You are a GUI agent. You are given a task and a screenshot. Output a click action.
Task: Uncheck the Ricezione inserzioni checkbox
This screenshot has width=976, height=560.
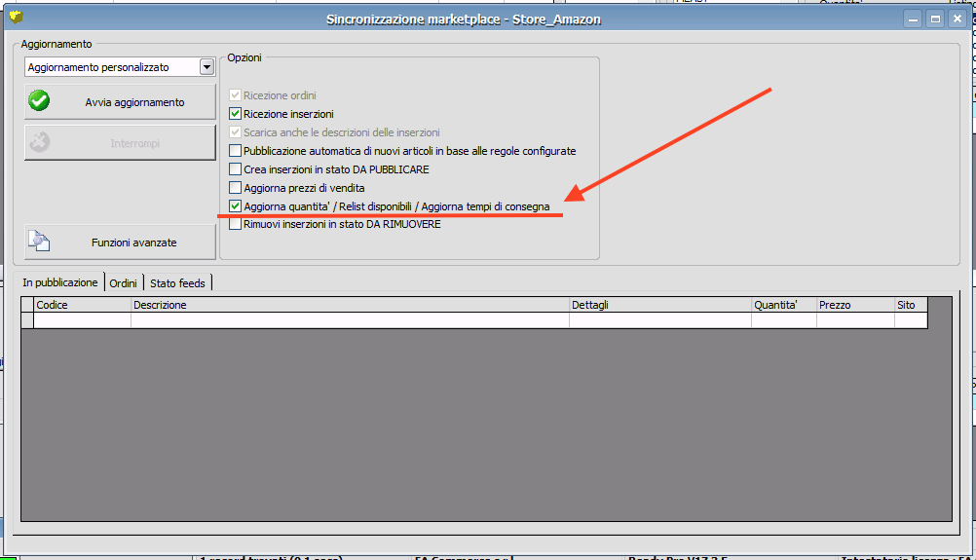point(236,114)
